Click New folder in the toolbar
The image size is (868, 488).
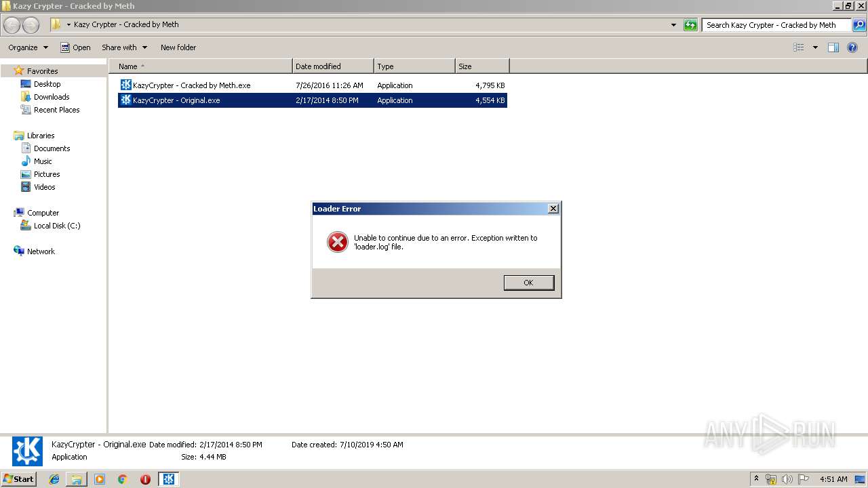(x=178, y=47)
